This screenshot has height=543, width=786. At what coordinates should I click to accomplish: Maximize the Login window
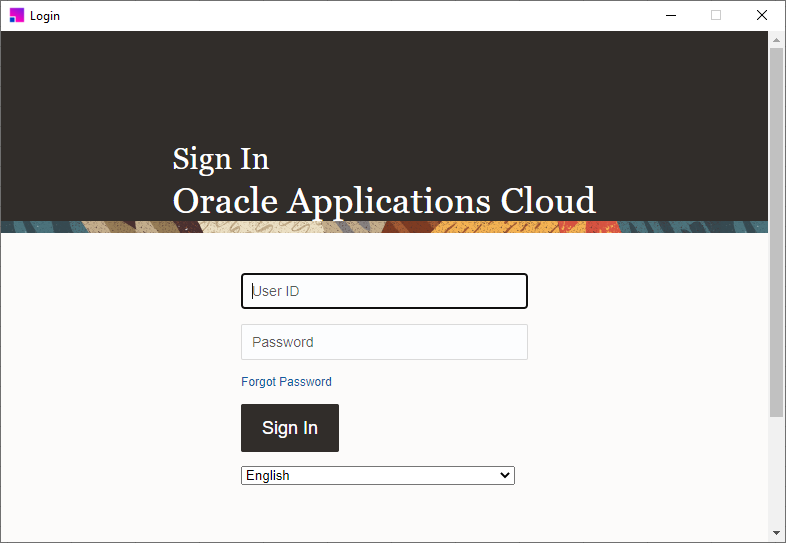click(x=716, y=15)
